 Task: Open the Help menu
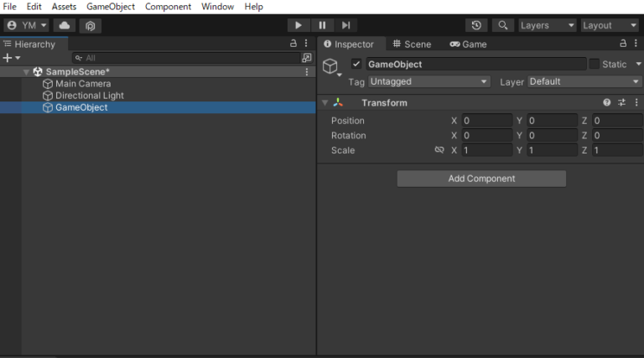click(253, 7)
